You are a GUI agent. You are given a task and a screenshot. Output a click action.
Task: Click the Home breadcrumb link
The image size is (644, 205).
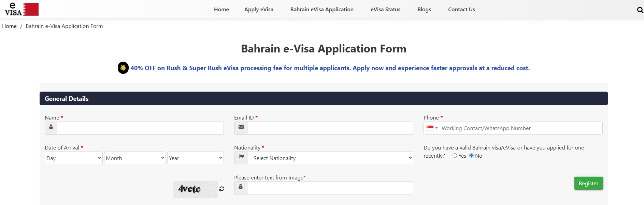pyautogui.click(x=9, y=26)
